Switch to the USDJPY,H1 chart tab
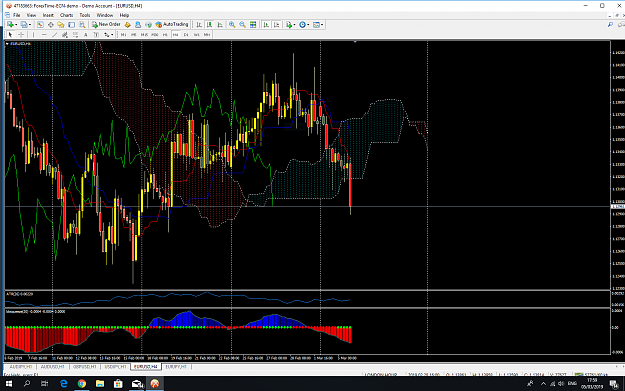The image size is (625, 391). click(115, 367)
